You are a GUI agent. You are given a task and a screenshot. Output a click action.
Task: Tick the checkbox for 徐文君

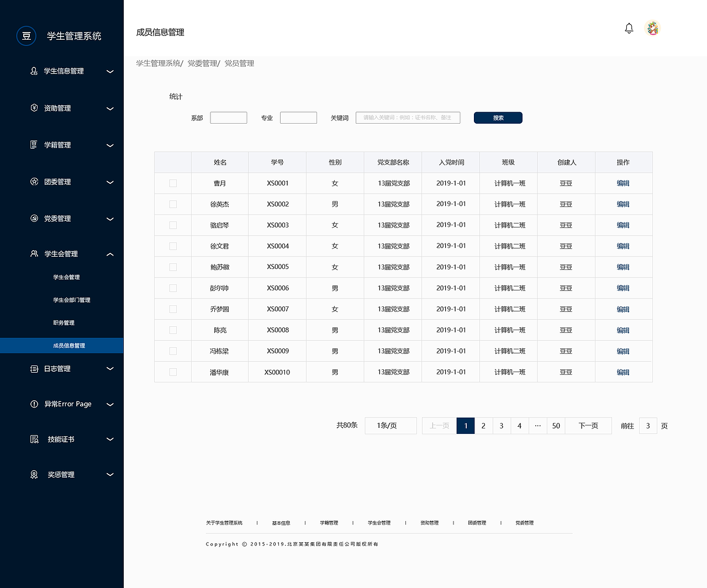tap(173, 246)
